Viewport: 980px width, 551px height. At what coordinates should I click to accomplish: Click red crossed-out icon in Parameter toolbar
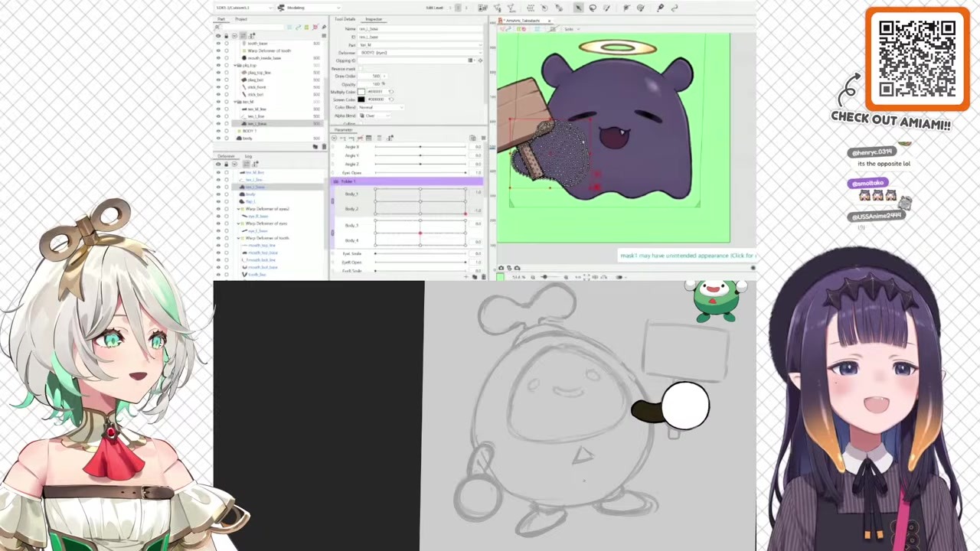[361, 138]
